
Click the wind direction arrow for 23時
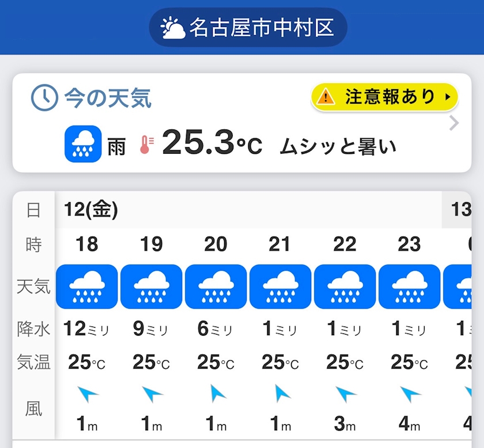(x=410, y=394)
